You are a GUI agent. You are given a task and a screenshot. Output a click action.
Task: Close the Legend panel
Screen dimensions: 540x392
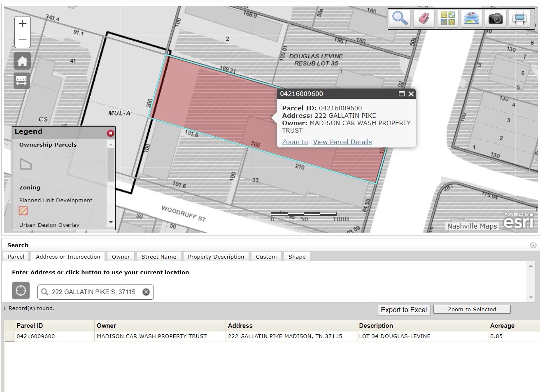[x=110, y=133]
